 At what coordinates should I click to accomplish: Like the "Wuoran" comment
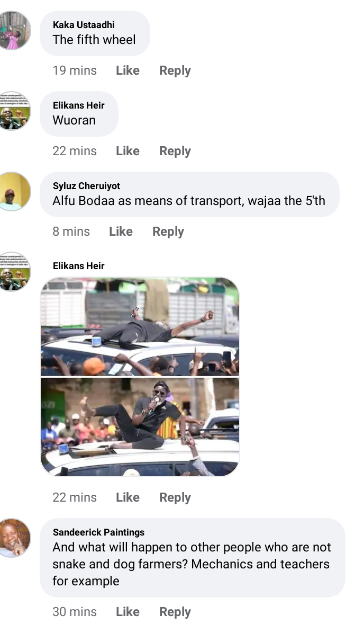point(128,151)
